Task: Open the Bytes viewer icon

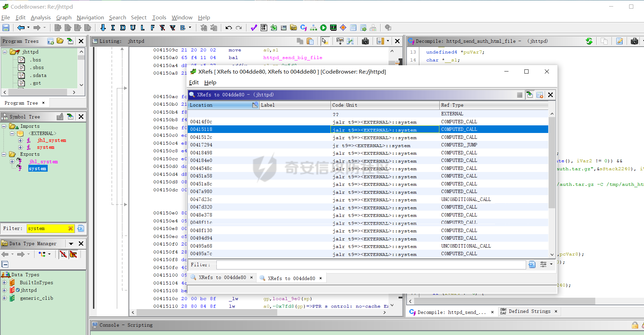Action: pyautogui.click(x=264, y=28)
